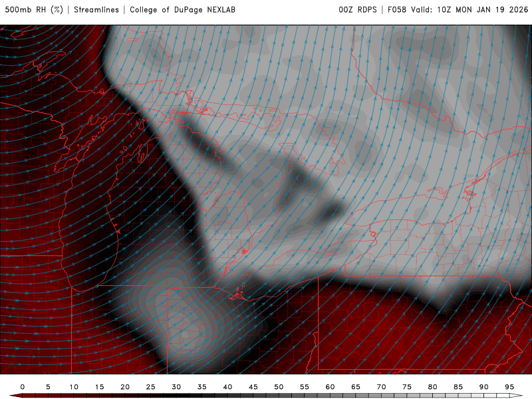532x399 pixels.
Task: Click the '55' colorbar scale label
Action: tap(305, 387)
